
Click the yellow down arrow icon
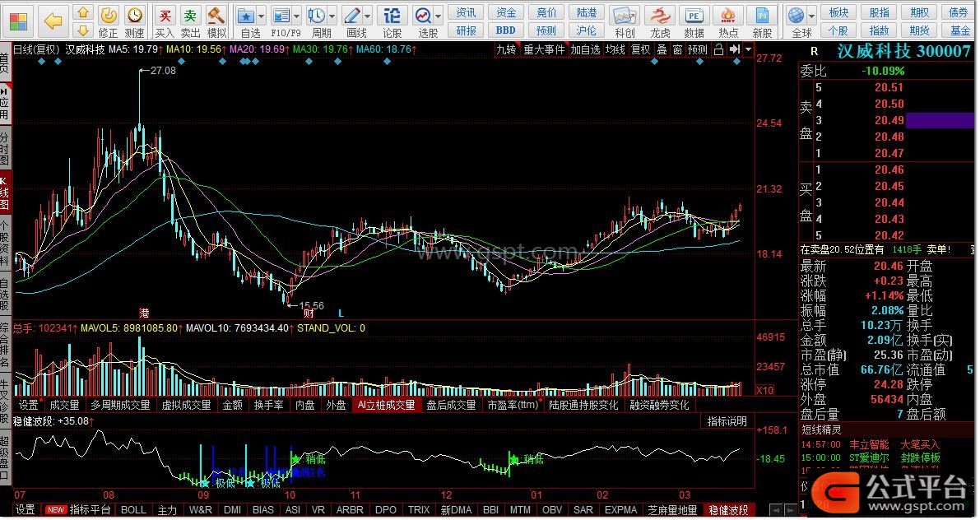pyautogui.click(x=83, y=30)
